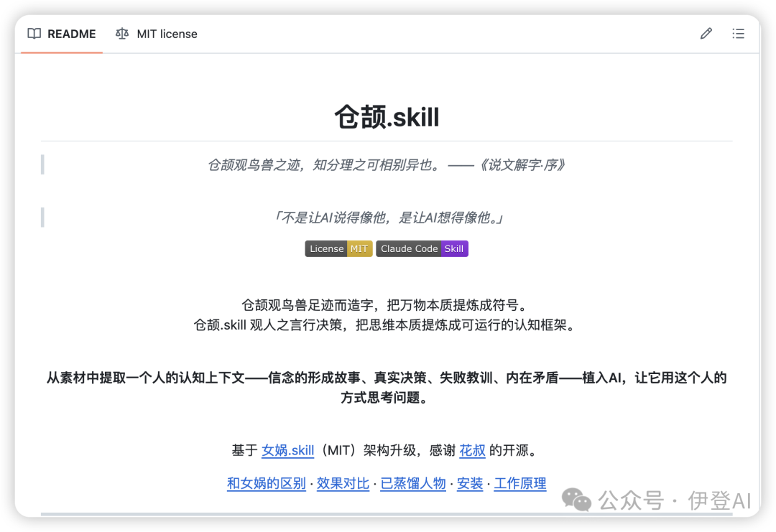Screen dimensions: 776x532
Task: Click the scales icon beside MIT license
Action: click(121, 34)
